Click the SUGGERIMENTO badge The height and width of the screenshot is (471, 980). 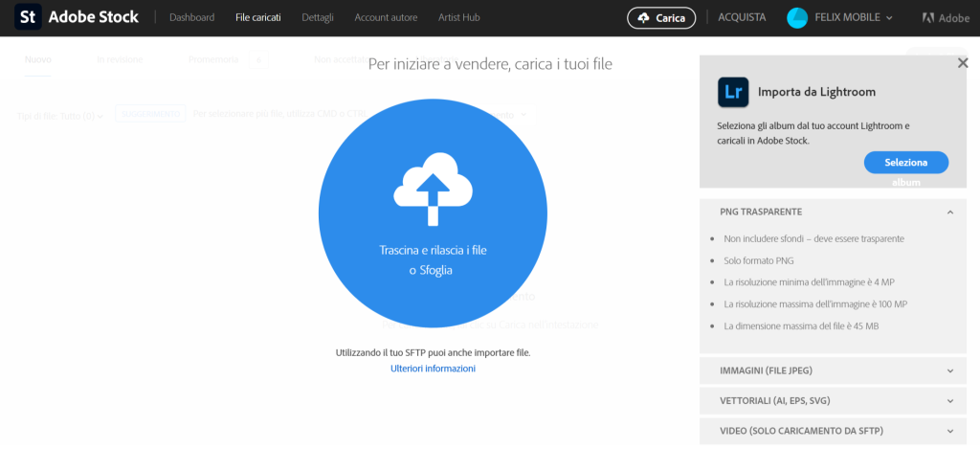click(x=150, y=114)
